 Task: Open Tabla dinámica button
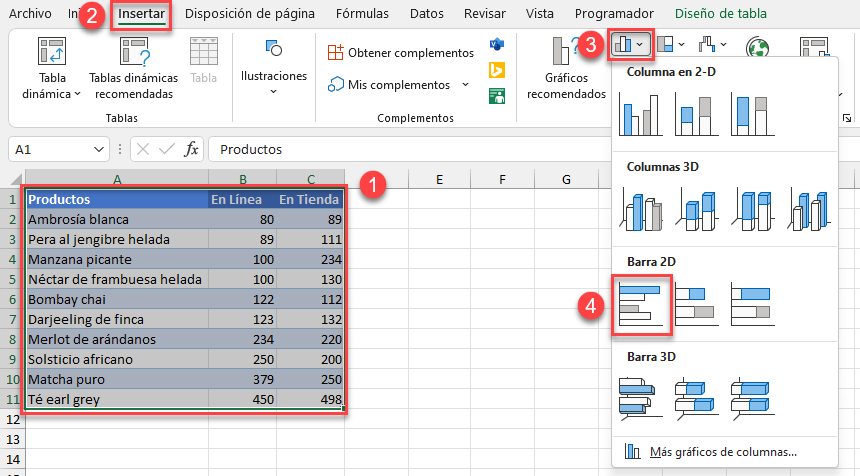click(x=52, y=69)
